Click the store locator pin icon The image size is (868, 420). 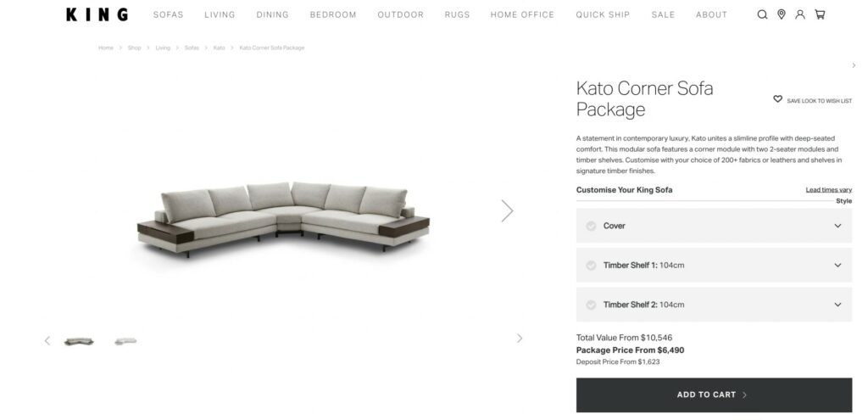[x=781, y=14]
